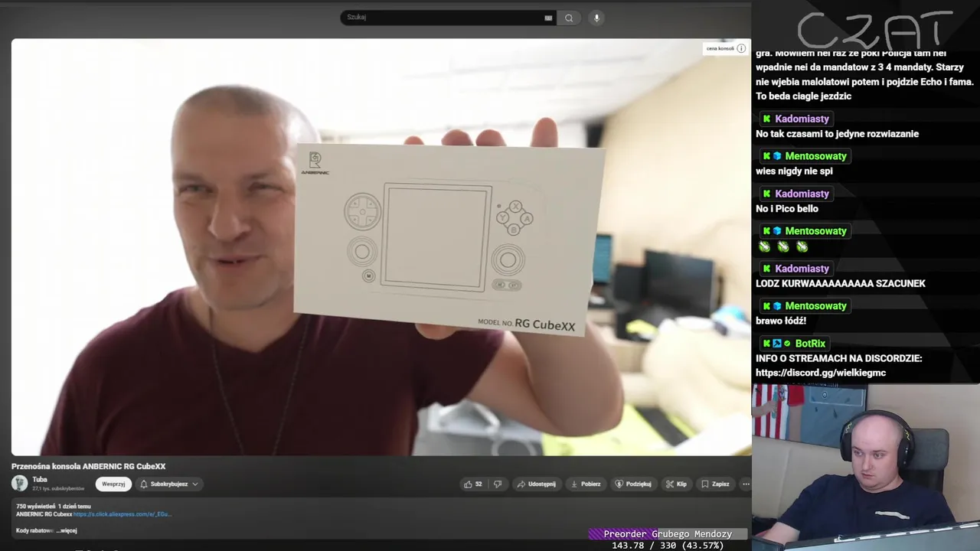The height and width of the screenshot is (551, 980).
Task: Expand the Subskrybujesz notification dropdown
Action: [x=168, y=484]
